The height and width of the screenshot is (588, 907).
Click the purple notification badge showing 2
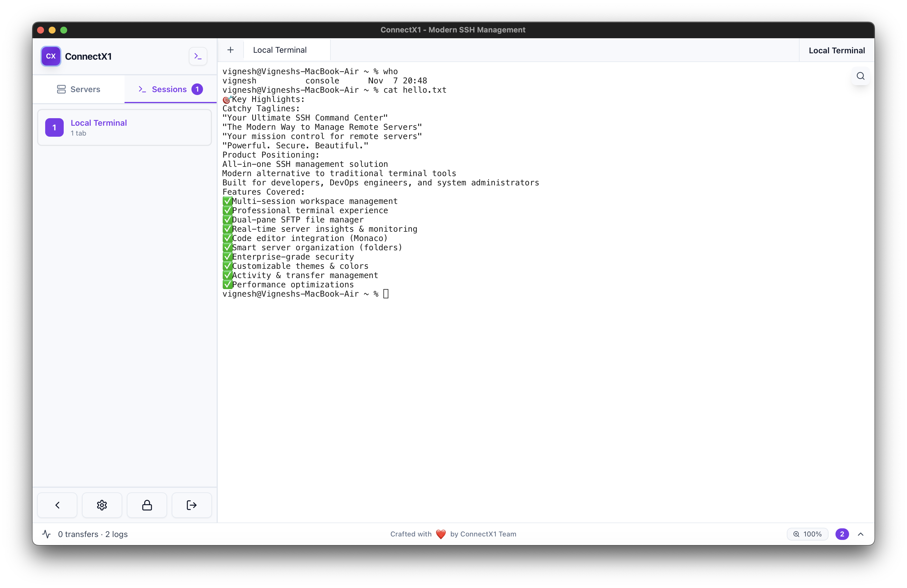842,534
